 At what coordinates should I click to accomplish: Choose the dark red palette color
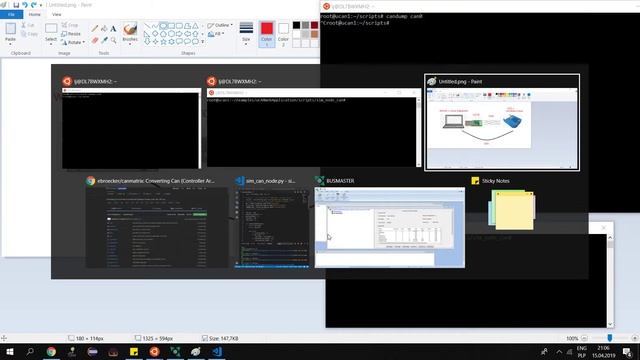click(x=314, y=25)
